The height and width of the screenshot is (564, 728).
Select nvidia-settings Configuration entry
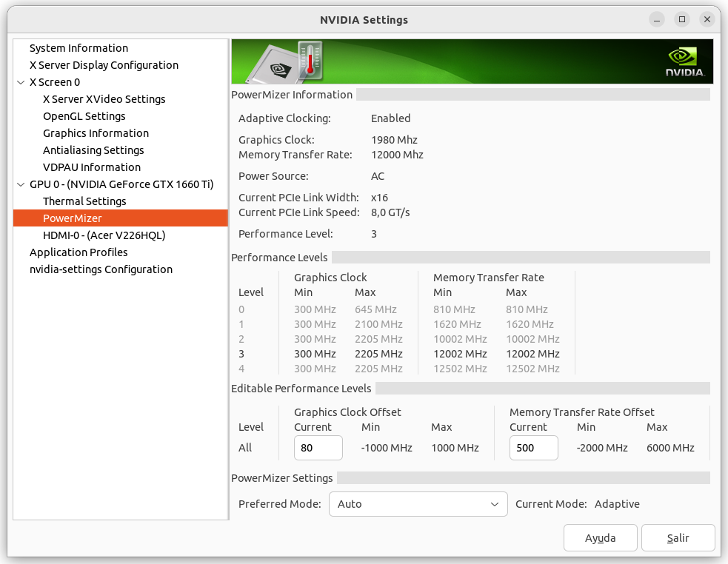coord(101,269)
